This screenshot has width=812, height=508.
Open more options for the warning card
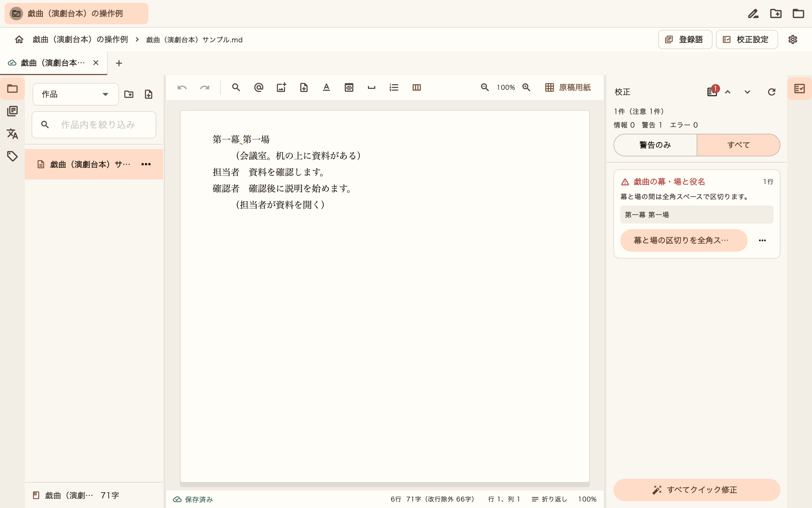pyautogui.click(x=762, y=240)
